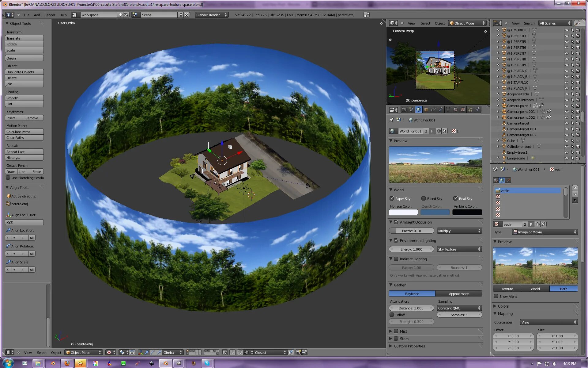Click the Zenith Color swatch
The width and height of the screenshot is (588, 368).
click(x=435, y=212)
